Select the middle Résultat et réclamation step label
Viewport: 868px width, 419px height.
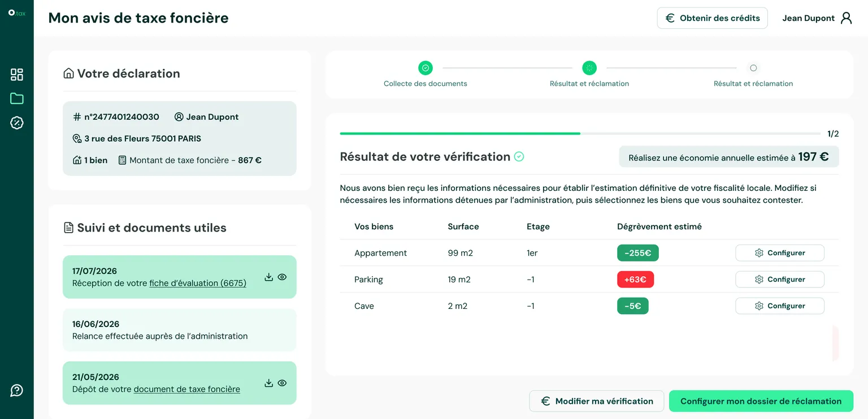tap(589, 84)
